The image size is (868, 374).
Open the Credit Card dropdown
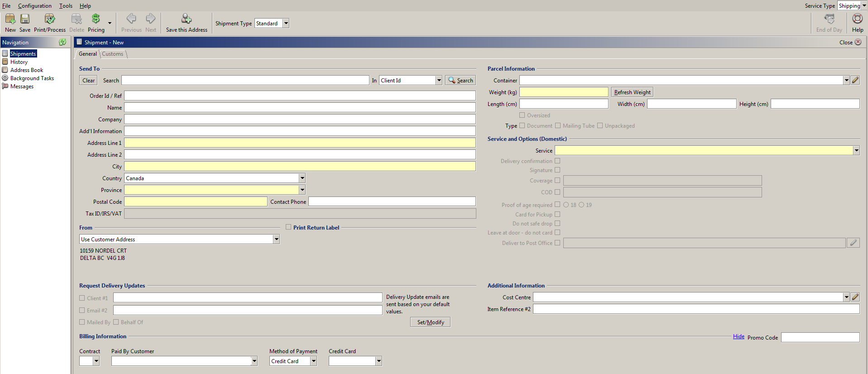point(379,361)
